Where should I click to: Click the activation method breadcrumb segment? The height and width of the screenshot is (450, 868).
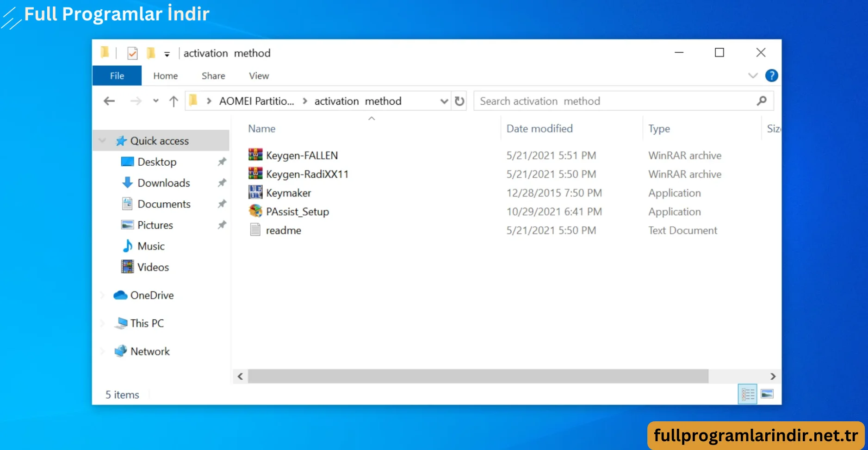point(358,101)
